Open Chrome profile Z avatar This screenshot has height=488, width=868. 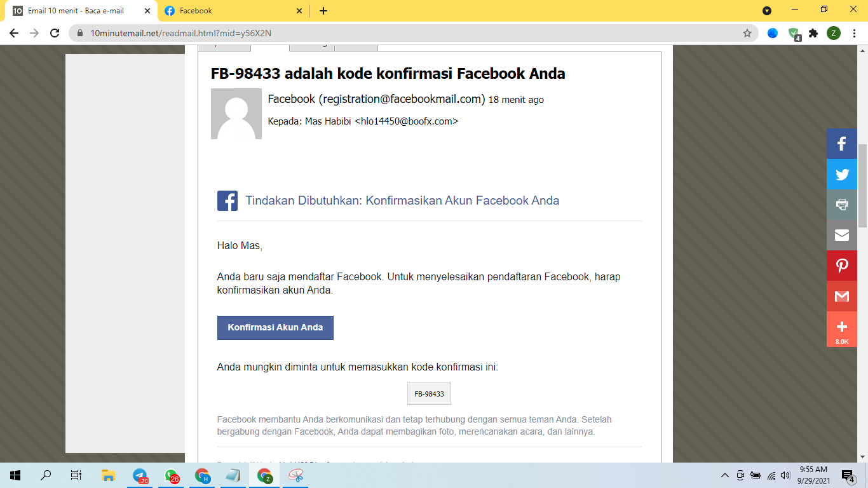click(834, 33)
